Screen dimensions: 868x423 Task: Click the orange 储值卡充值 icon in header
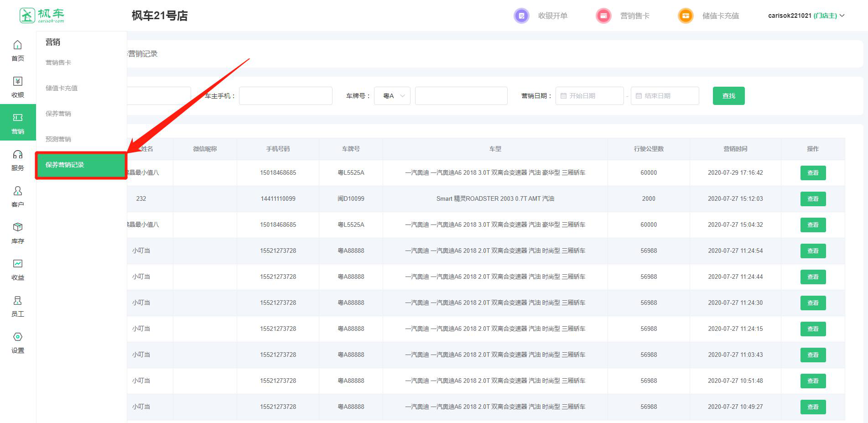click(x=686, y=16)
